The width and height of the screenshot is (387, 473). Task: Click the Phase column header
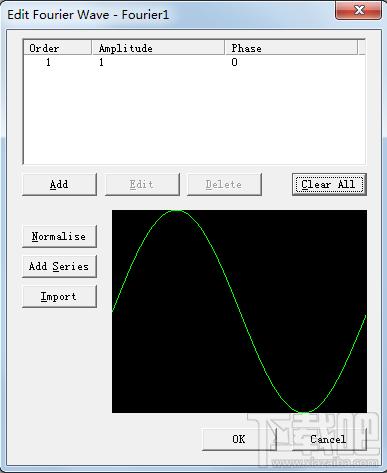291,48
